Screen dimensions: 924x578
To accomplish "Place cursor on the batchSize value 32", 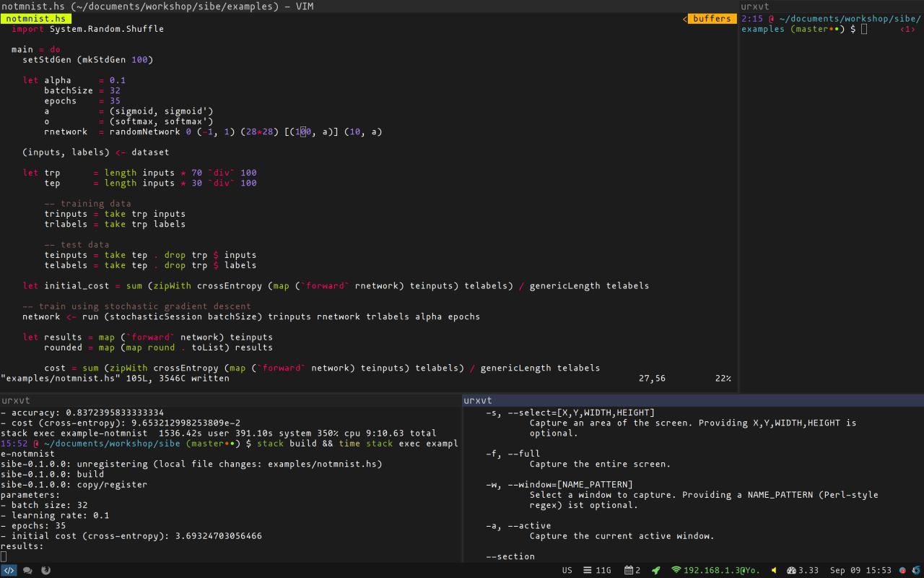I will [115, 90].
